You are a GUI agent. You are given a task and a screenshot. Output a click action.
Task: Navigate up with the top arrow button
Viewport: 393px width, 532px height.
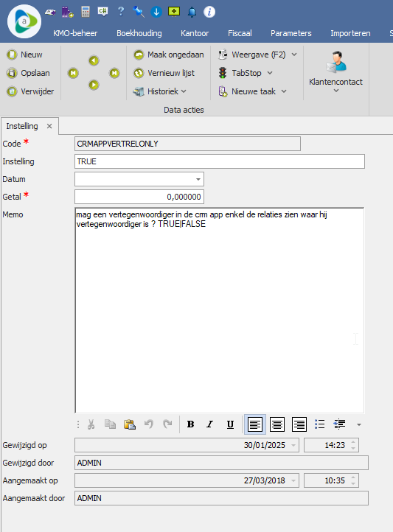[x=94, y=60]
